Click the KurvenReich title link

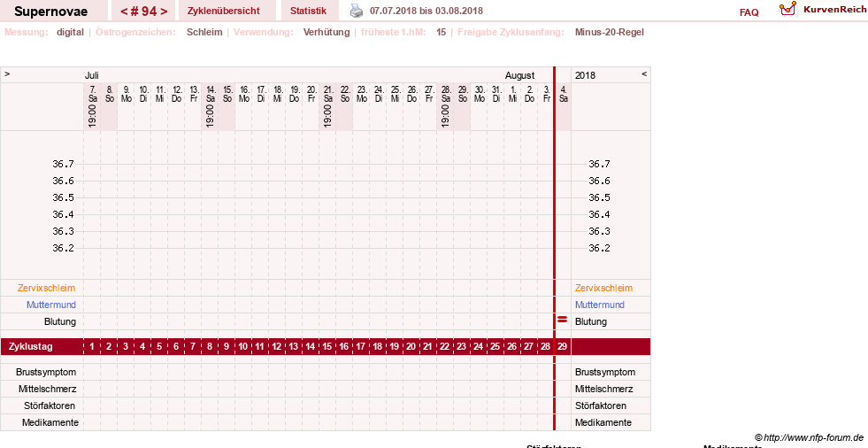point(834,10)
